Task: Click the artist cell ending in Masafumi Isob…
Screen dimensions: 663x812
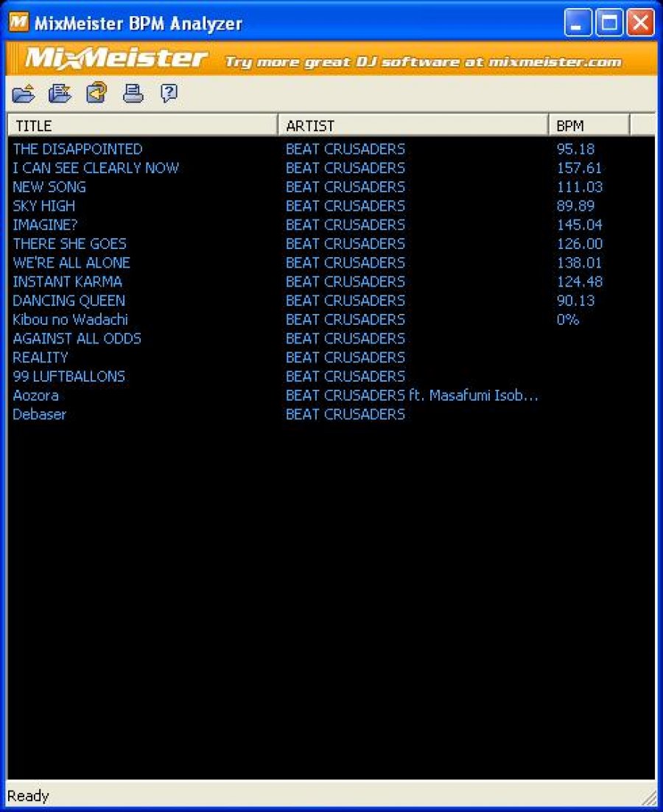Action: (412, 396)
